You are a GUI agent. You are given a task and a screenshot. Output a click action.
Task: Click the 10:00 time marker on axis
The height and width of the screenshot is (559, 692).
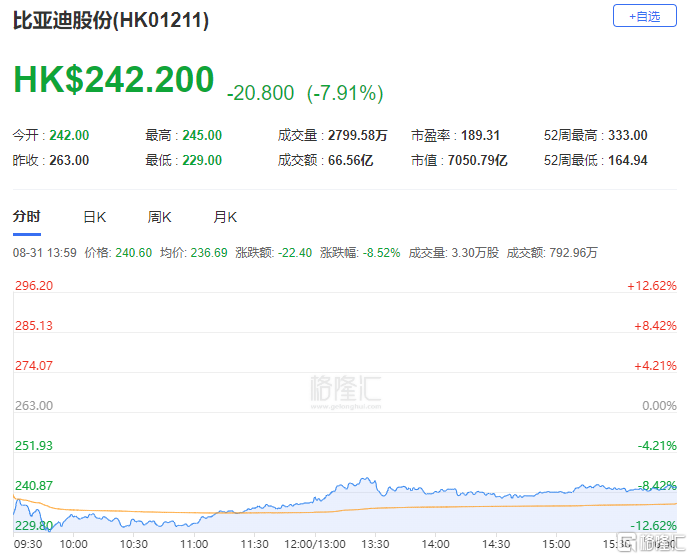(x=73, y=544)
